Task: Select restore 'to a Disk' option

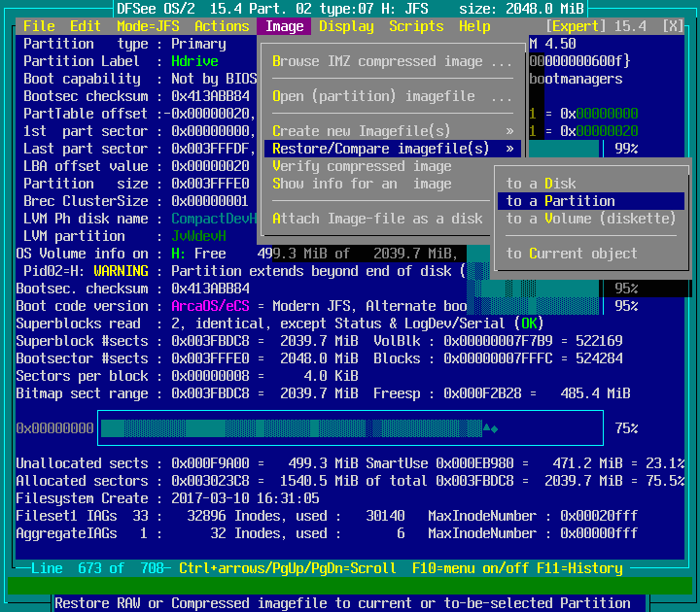Action: (541, 184)
